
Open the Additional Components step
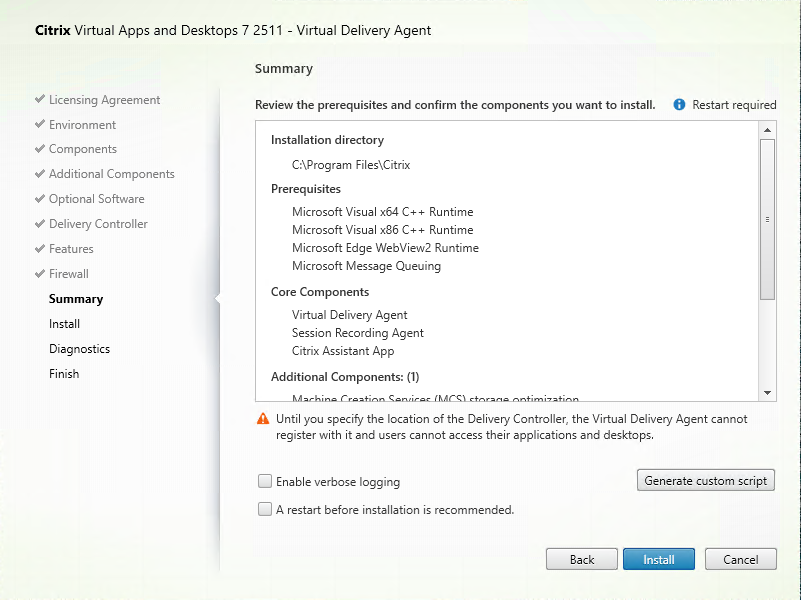pyautogui.click(x=111, y=174)
